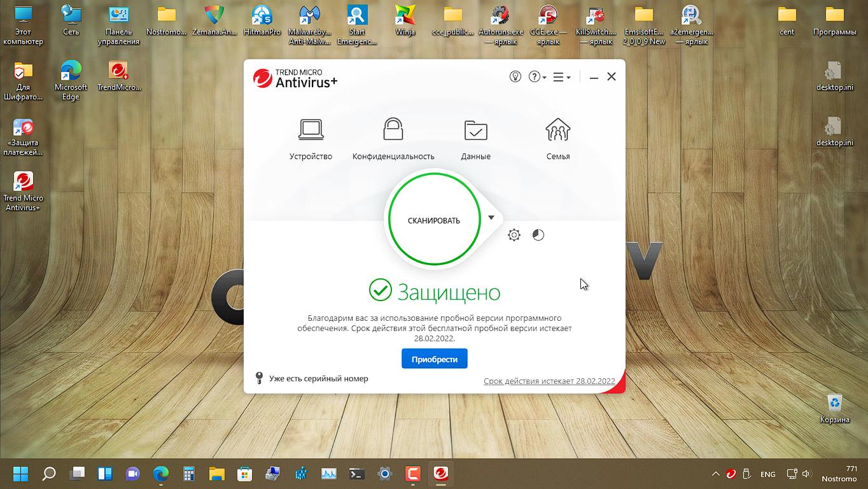
Task: Select the Корзина recycle bin
Action: coord(834,407)
